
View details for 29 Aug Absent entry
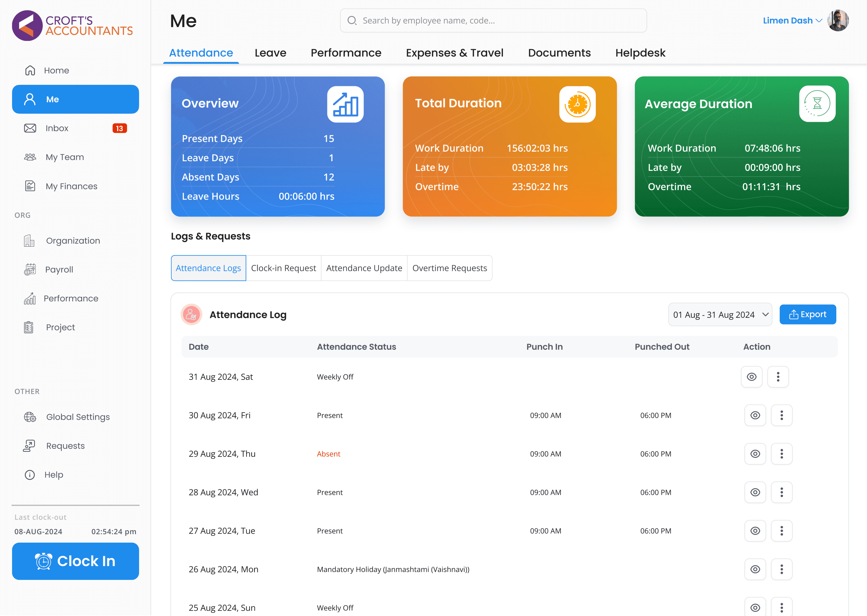(x=755, y=454)
